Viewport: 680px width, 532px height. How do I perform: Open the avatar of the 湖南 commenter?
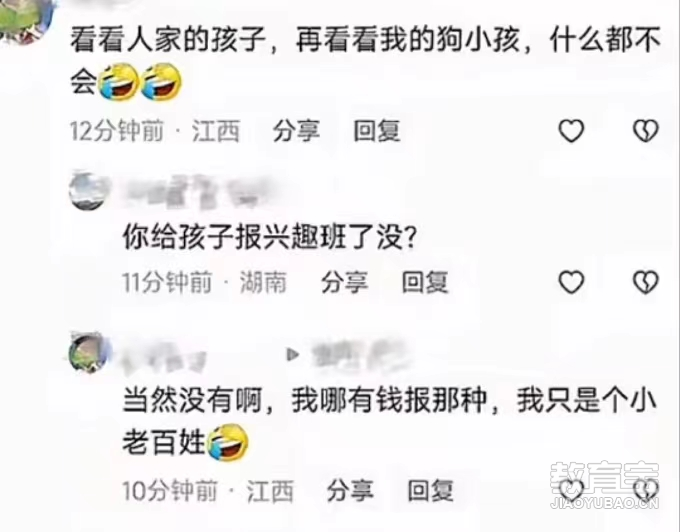tap(89, 191)
